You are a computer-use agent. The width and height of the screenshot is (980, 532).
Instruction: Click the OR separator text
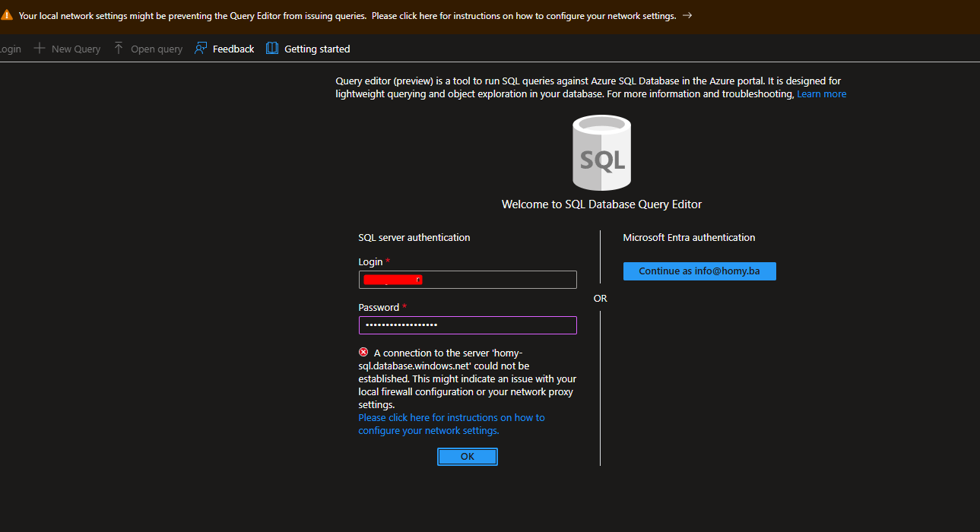pyautogui.click(x=601, y=299)
